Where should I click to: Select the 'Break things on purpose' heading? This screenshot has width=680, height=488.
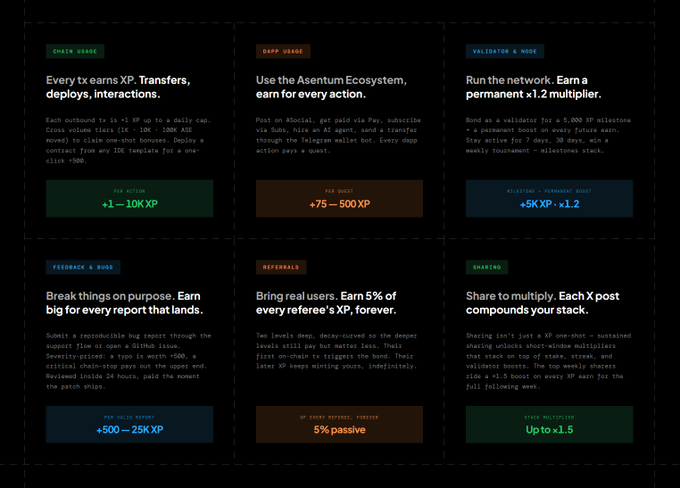[x=124, y=303]
